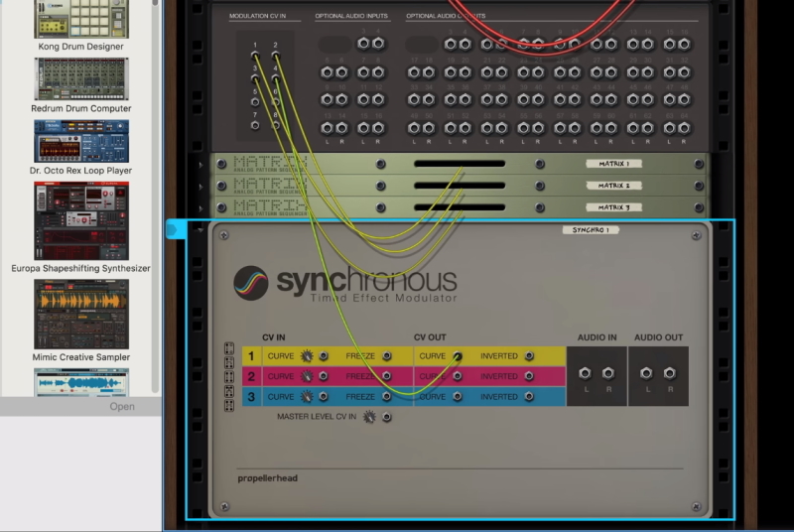Click Modulation CV In jack 4
The image size is (794, 532).
pos(276,78)
